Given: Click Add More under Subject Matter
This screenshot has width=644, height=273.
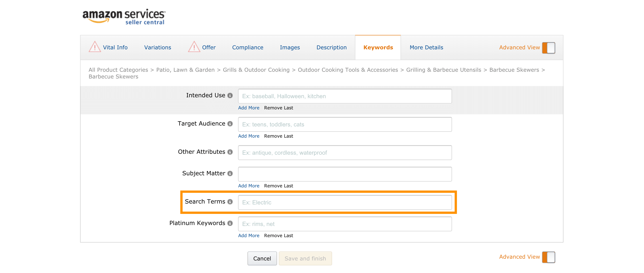Looking at the screenshot, I should coord(249,186).
